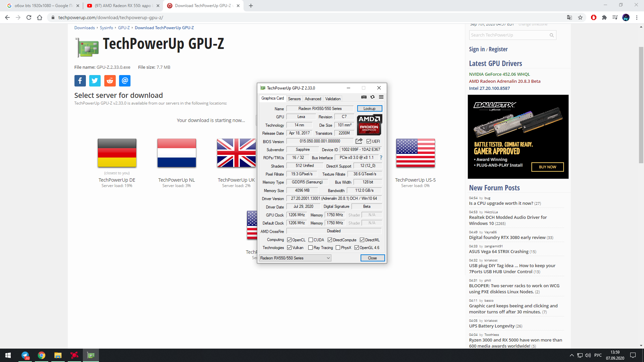Open the Chrome three-dot menu
Image resolution: width=644 pixels, height=362 pixels.
[x=637, y=17]
